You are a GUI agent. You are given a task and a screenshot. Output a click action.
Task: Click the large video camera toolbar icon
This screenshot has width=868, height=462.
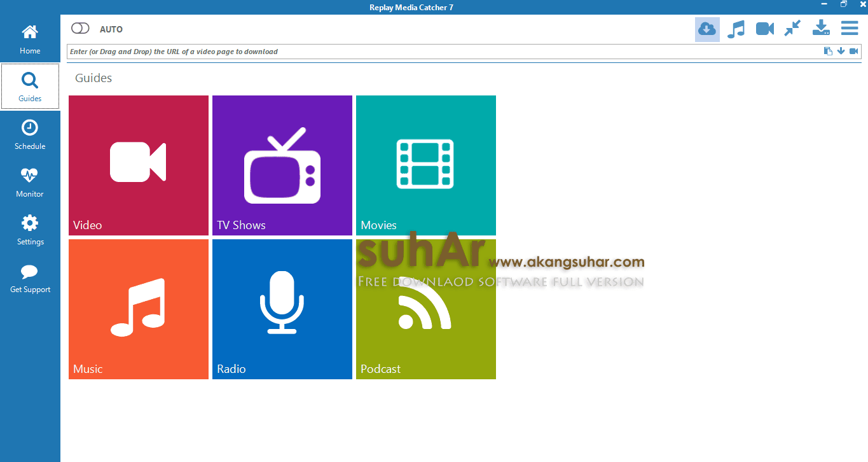pos(765,29)
